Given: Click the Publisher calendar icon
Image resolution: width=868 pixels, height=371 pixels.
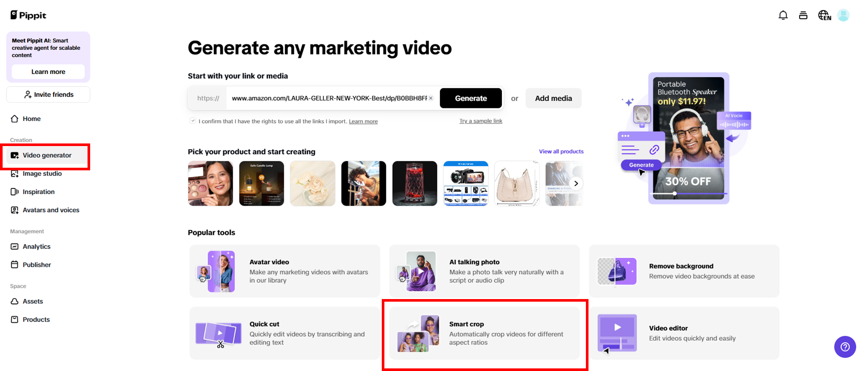Looking at the screenshot, I should 15,264.
